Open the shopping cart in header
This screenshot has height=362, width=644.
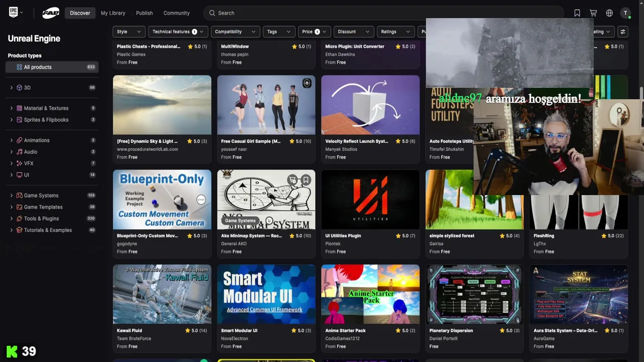(x=593, y=13)
